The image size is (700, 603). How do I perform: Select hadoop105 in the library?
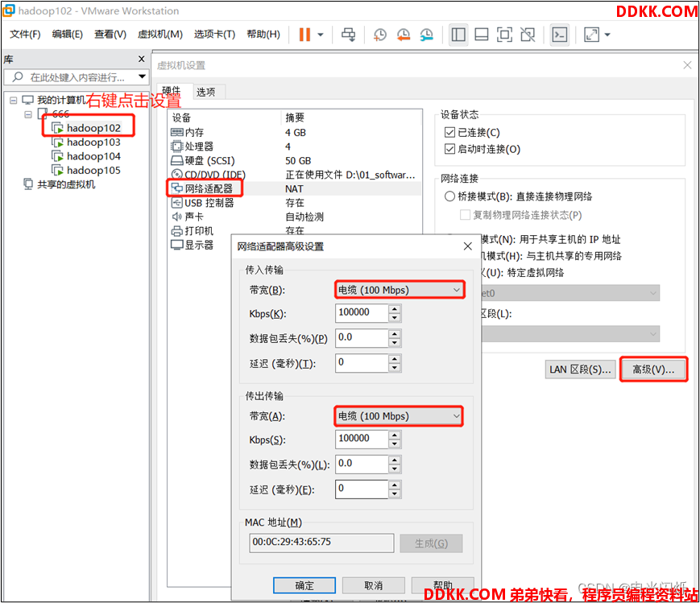tap(93, 171)
